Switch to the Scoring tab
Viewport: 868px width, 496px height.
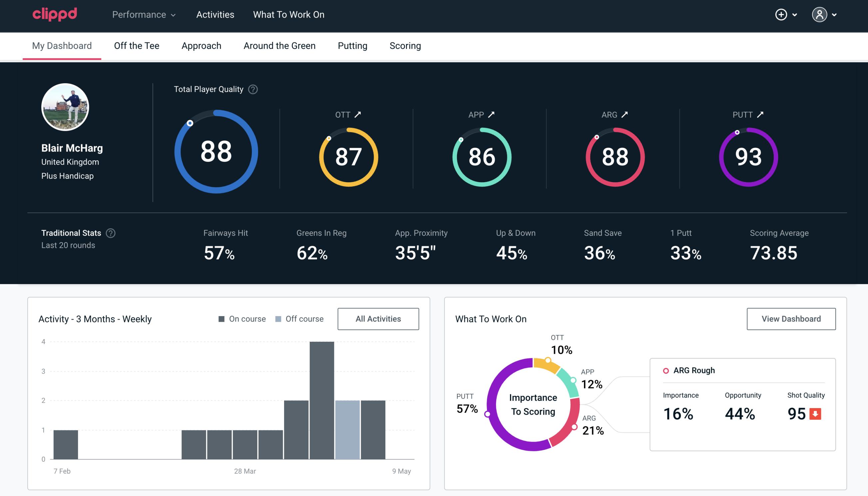click(x=405, y=45)
